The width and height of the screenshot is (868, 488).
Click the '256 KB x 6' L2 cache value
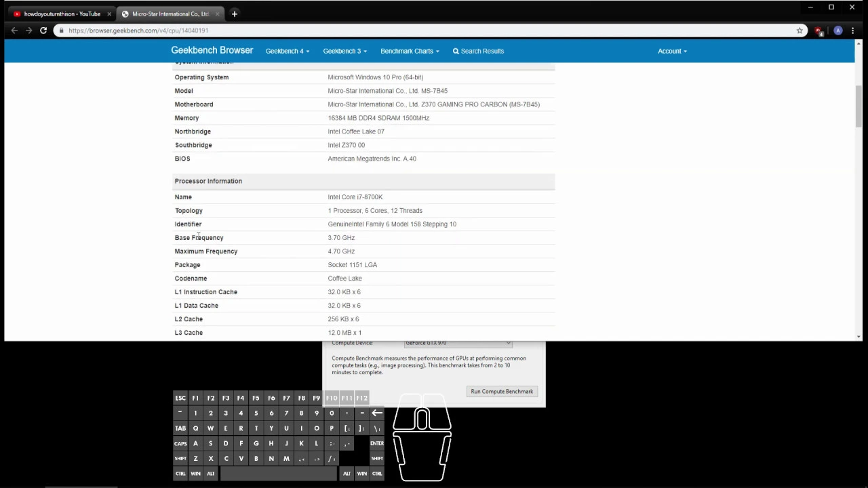pyautogui.click(x=343, y=319)
